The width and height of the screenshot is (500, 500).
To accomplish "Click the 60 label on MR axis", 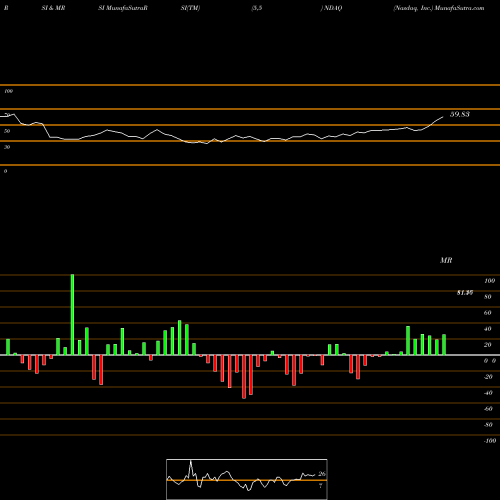I will click(x=488, y=313).
